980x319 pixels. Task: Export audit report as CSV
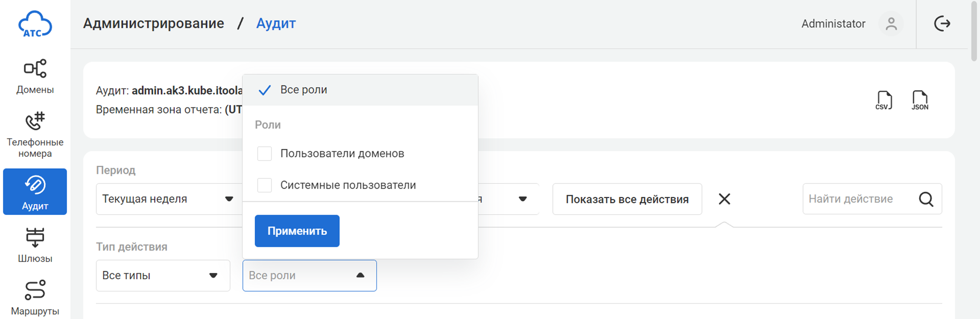pyautogui.click(x=883, y=101)
